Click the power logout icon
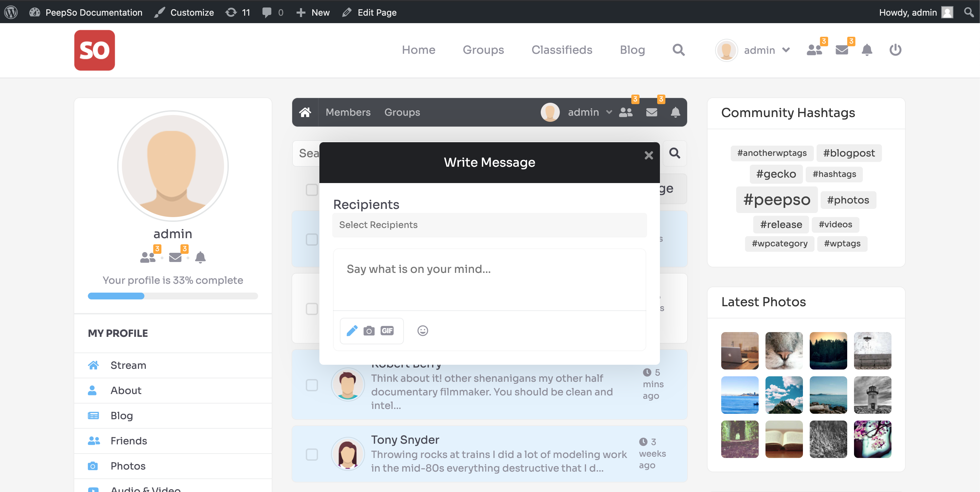This screenshot has width=980, height=492. 895,50
